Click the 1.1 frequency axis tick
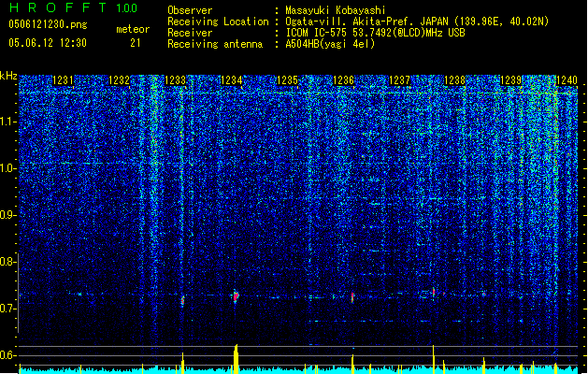This screenshot has height=374, width=588. [8, 122]
